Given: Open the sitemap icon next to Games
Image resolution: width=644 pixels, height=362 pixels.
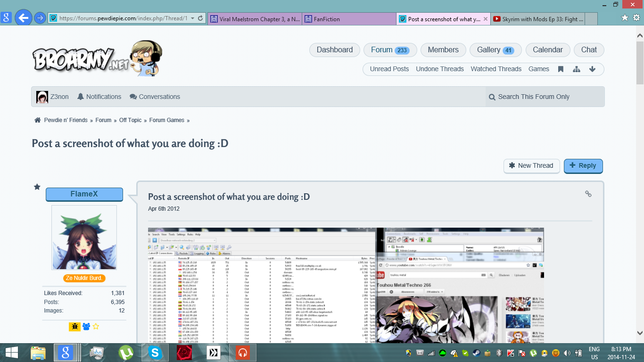Looking at the screenshot, I should (576, 69).
